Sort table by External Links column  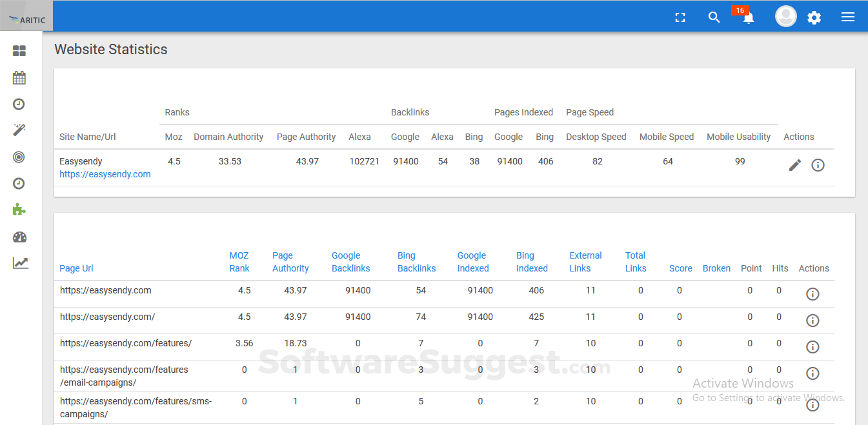(x=585, y=262)
